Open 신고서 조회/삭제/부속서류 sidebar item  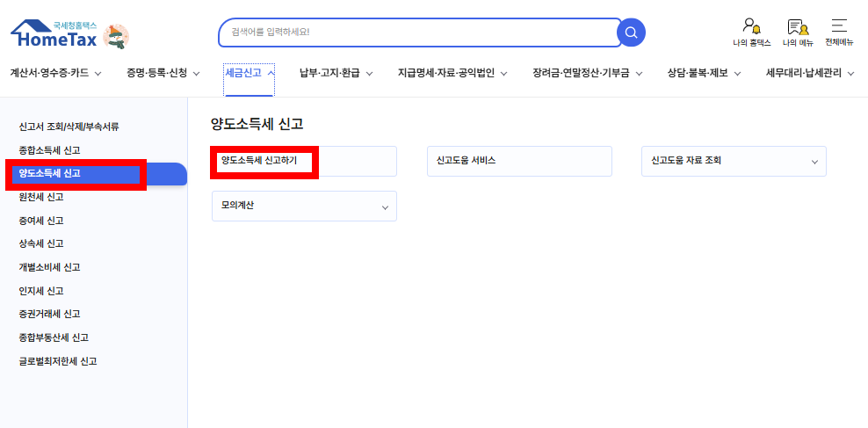69,127
